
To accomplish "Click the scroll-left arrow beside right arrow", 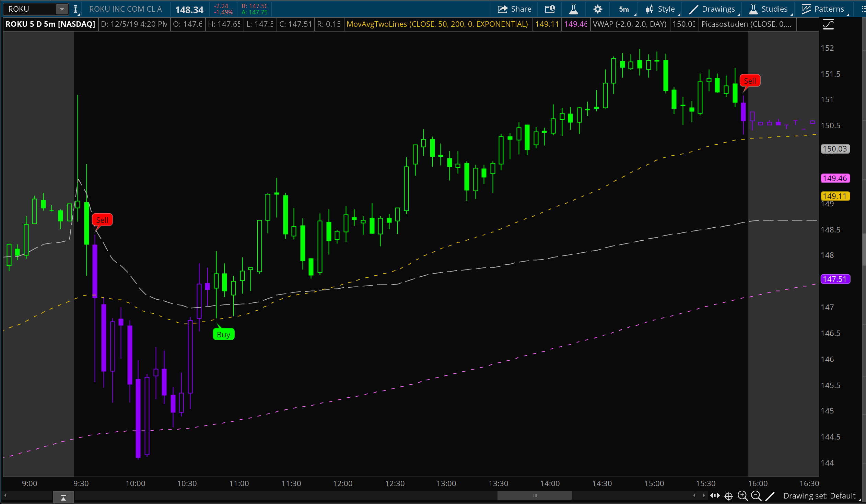I will pyautogui.click(x=694, y=496).
